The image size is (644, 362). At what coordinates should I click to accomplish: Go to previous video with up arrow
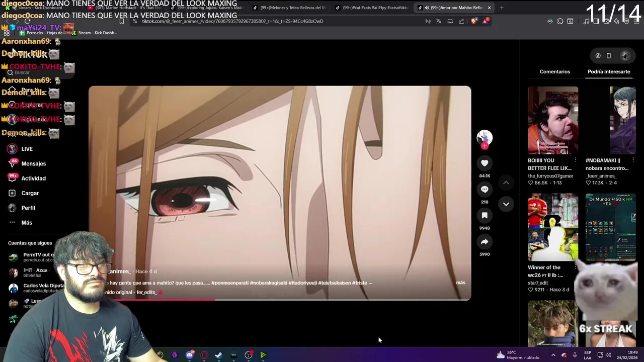pyautogui.click(x=506, y=183)
